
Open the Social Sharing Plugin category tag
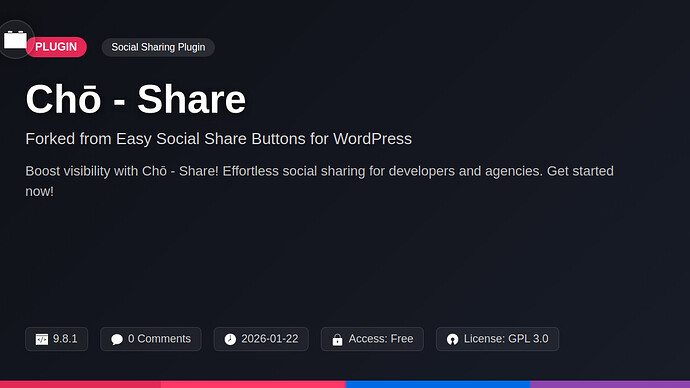tap(158, 47)
